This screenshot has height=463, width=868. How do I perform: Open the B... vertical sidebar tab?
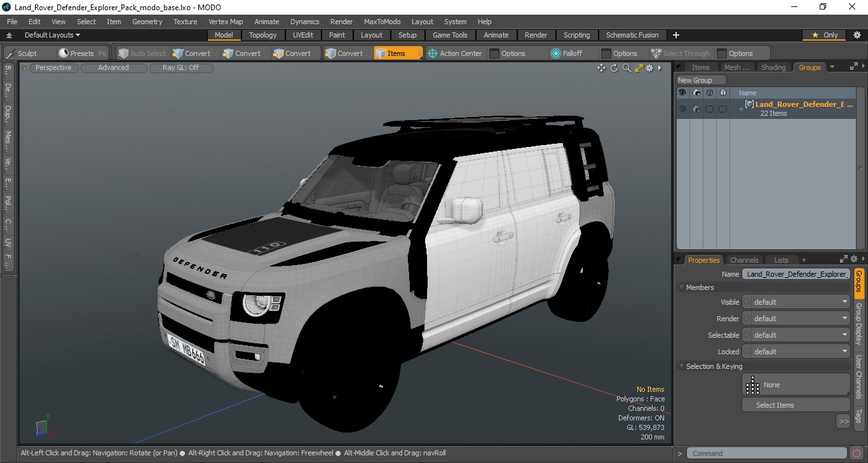(8, 71)
